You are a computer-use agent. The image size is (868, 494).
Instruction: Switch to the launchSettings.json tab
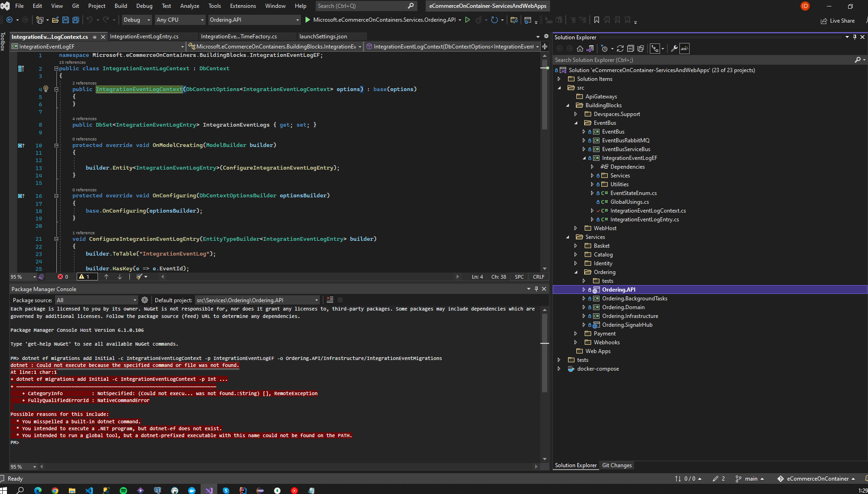click(323, 37)
